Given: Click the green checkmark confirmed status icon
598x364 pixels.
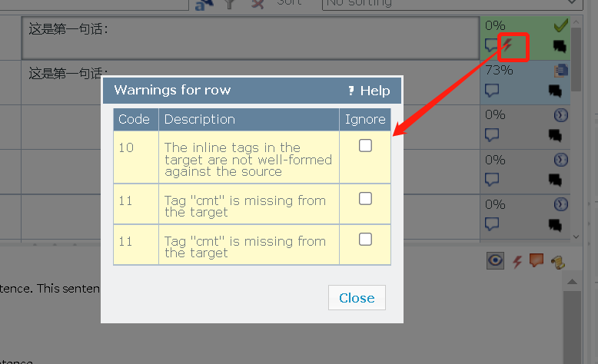Looking at the screenshot, I should [560, 25].
